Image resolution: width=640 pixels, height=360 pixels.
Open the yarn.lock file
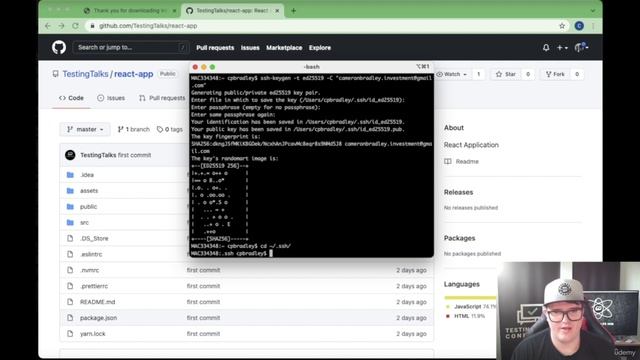(x=93, y=334)
